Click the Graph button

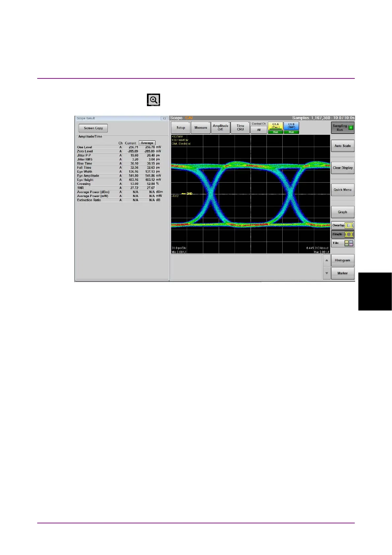coord(343,212)
